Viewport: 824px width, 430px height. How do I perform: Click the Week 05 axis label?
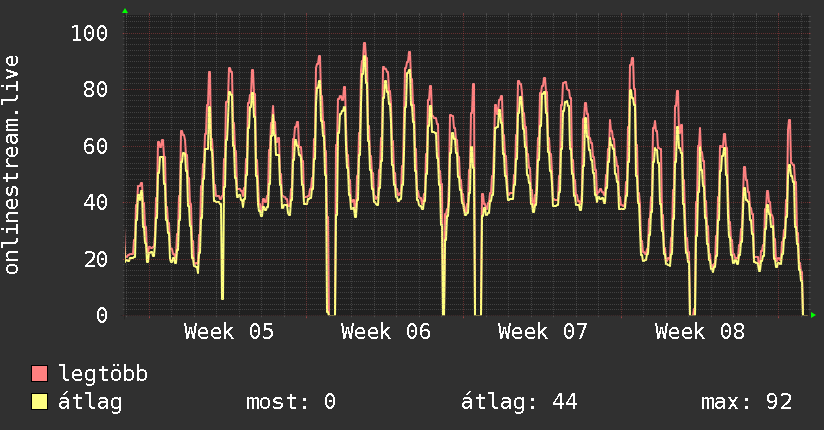[229, 332]
